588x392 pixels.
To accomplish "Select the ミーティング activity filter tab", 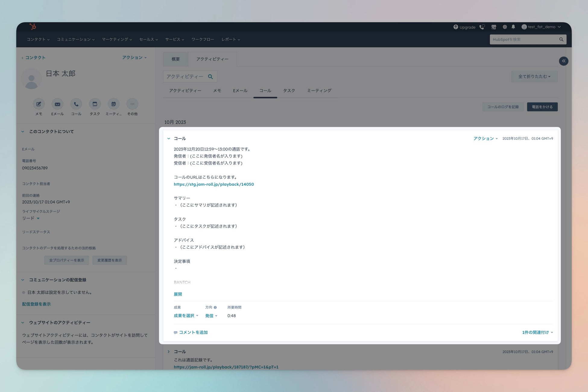I will pos(319,90).
